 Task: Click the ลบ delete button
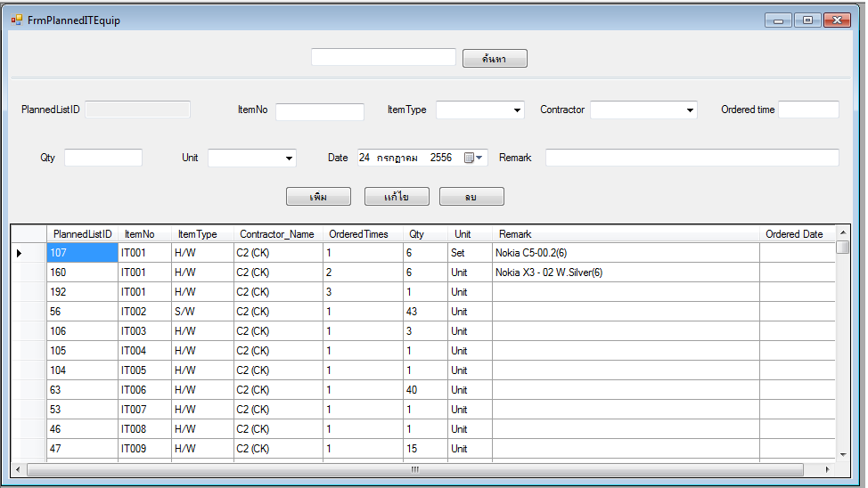471,197
